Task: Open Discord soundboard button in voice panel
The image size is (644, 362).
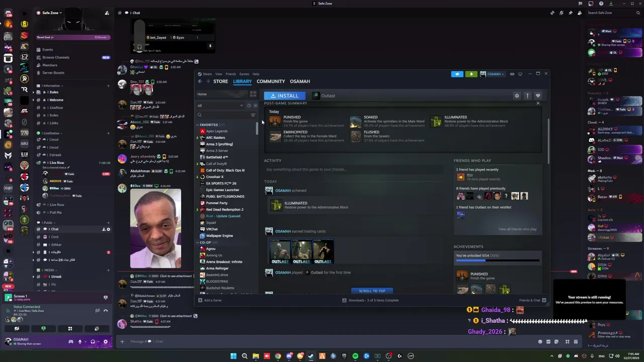Action: tap(97, 328)
